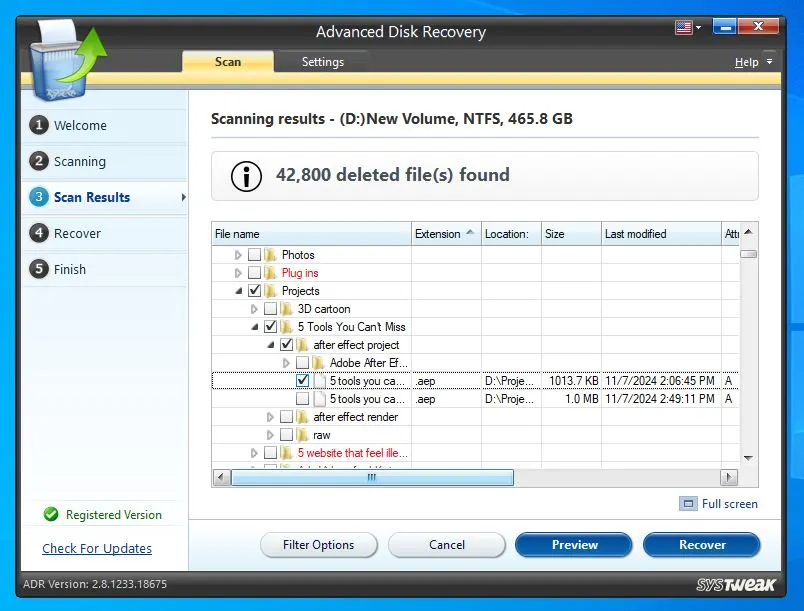Click the horizontal scrollbar in file list
This screenshot has width=804, height=611.
click(x=372, y=478)
